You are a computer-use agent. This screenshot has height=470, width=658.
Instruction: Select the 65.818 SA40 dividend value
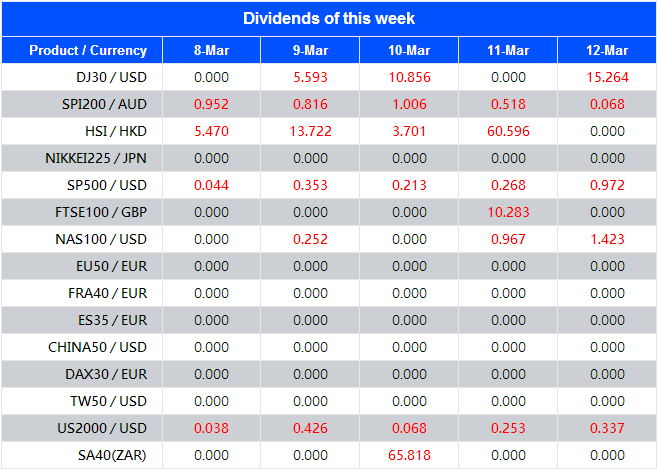coord(409,455)
